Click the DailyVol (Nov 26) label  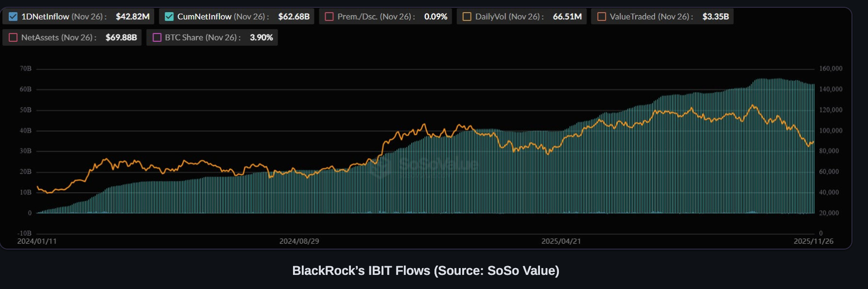pos(509,17)
